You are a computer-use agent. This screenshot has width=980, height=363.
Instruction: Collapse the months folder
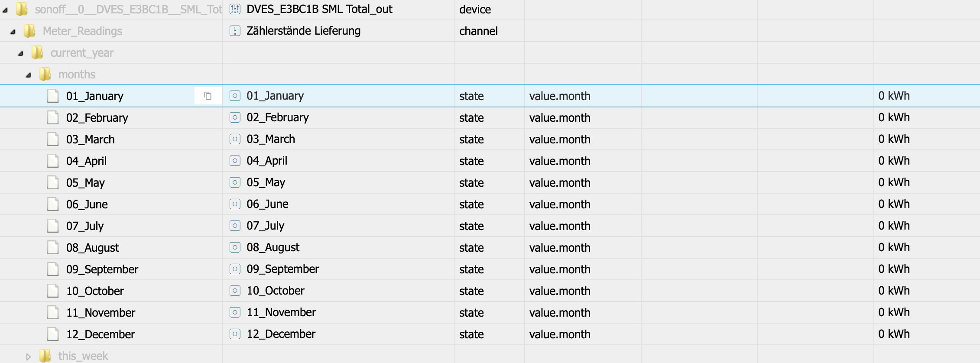click(29, 75)
